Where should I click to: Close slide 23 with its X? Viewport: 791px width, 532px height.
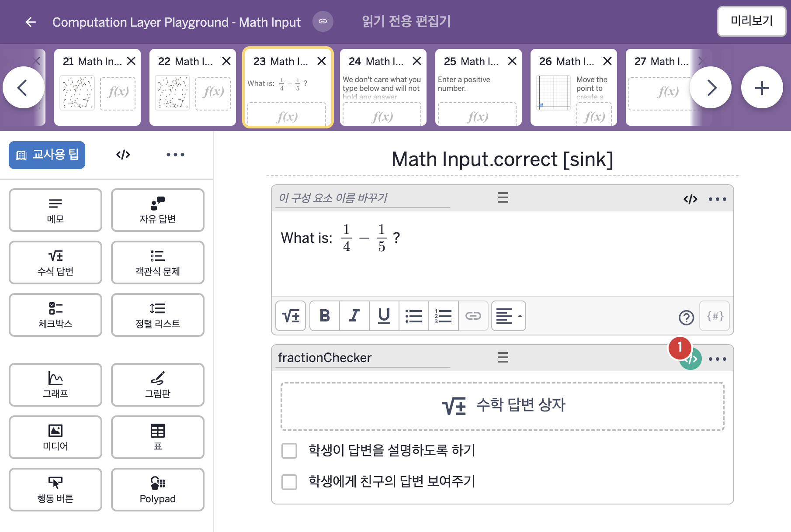point(322,61)
